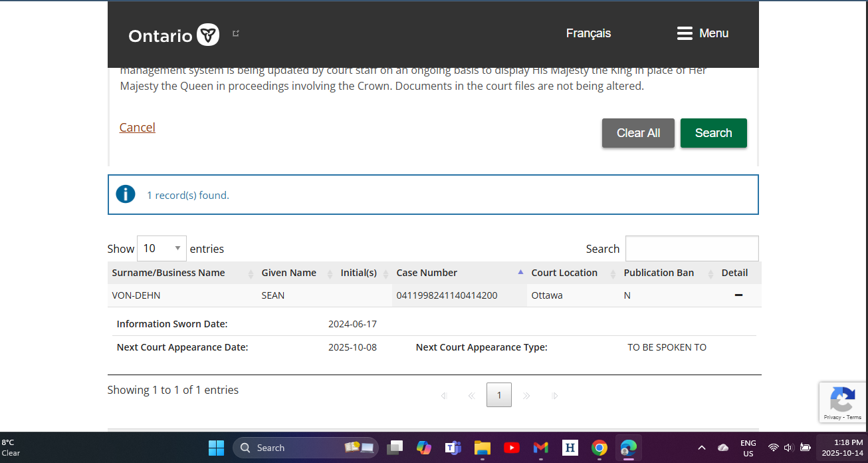
Task: Open Google Chrome from the taskbar
Action: [599, 448]
